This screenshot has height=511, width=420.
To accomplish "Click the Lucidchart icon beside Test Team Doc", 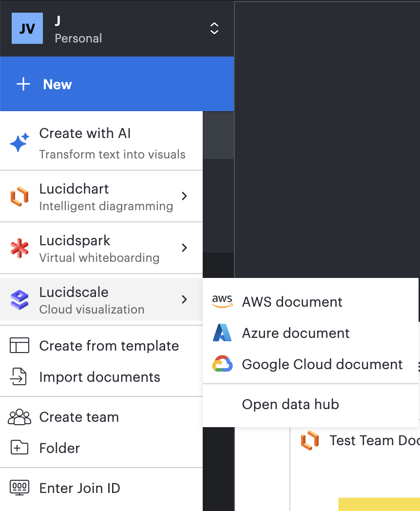I will click(310, 440).
